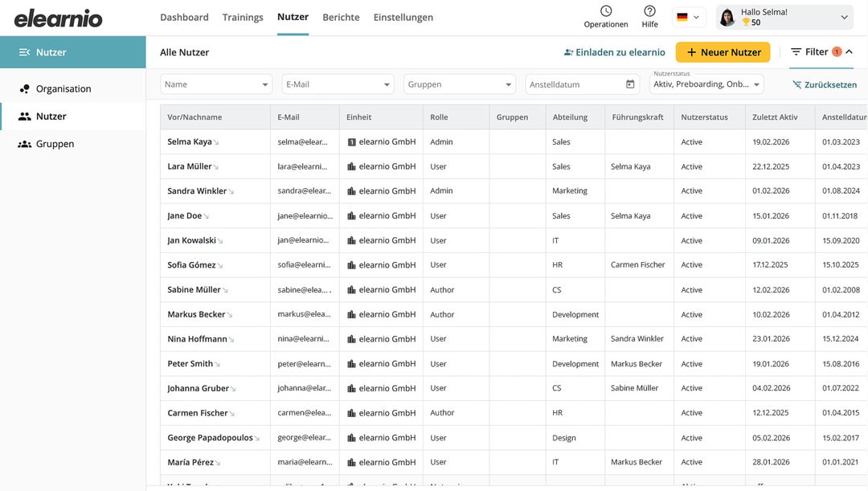868x491 pixels.
Task: Open the language selector chevron
Action: 696,17
